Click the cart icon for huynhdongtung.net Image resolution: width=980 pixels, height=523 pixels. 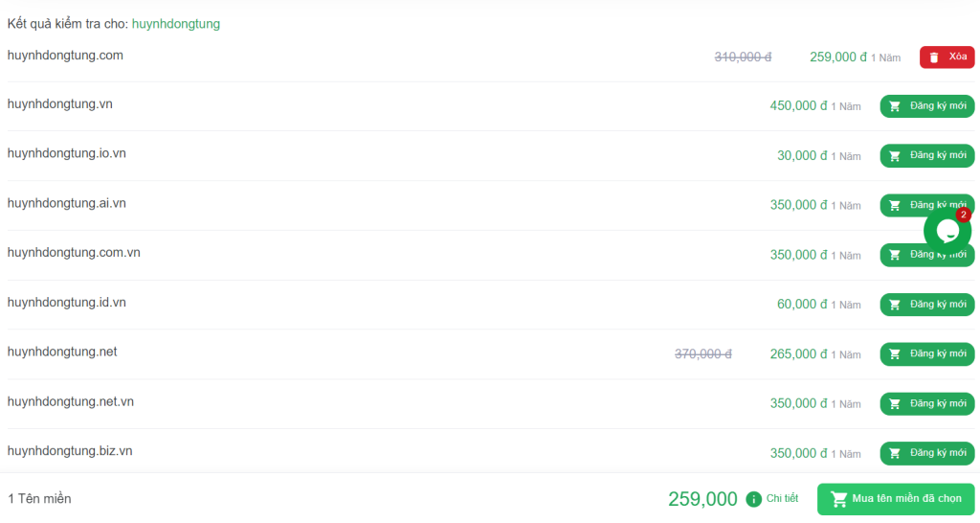(895, 354)
